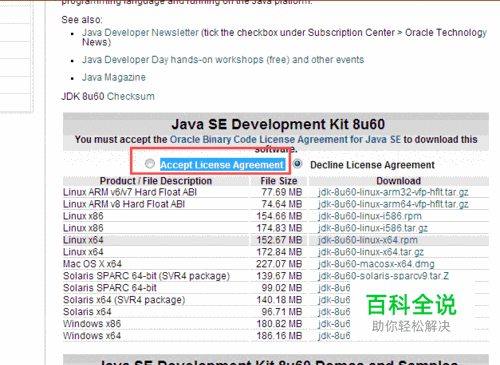Image resolution: width=500 pixels, height=365 pixels.
Task: Download jdk-8u60-linux-i586.rpm
Action: coord(370,216)
